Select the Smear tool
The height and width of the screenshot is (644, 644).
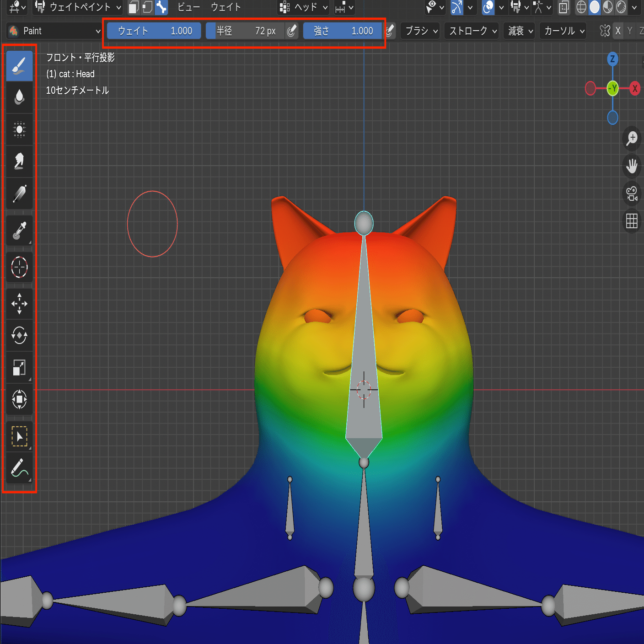[x=19, y=161]
